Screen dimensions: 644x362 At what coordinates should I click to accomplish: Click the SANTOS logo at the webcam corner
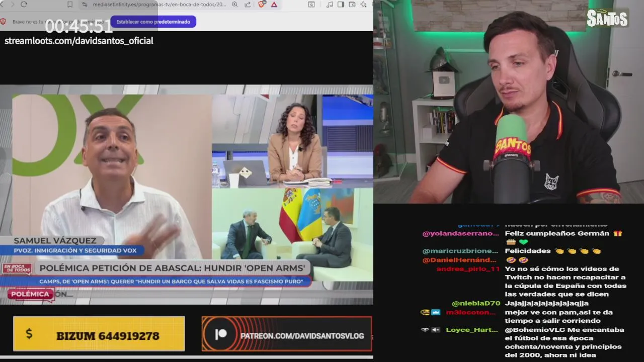[x=607, y=18]
